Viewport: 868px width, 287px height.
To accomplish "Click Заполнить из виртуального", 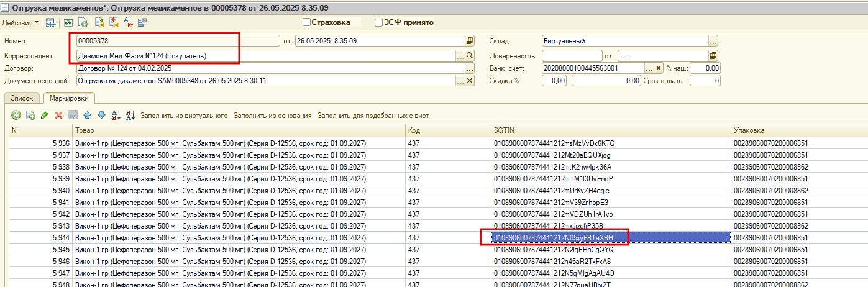I will point(184,116).
